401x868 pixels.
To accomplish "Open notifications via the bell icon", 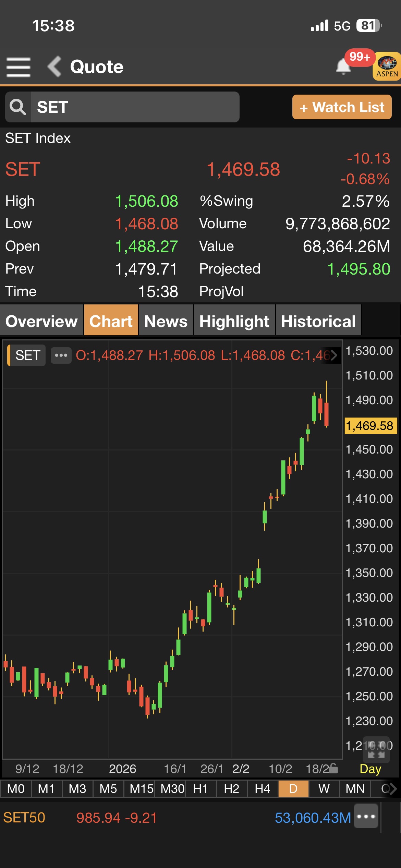I will pyautogui.click(x=343, y=66).
